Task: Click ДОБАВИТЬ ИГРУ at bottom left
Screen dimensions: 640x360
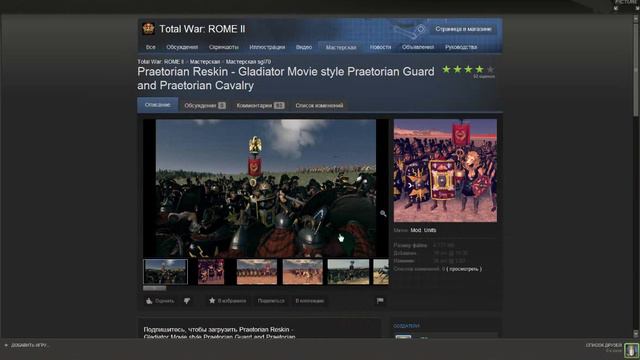Action: [26, 345]
